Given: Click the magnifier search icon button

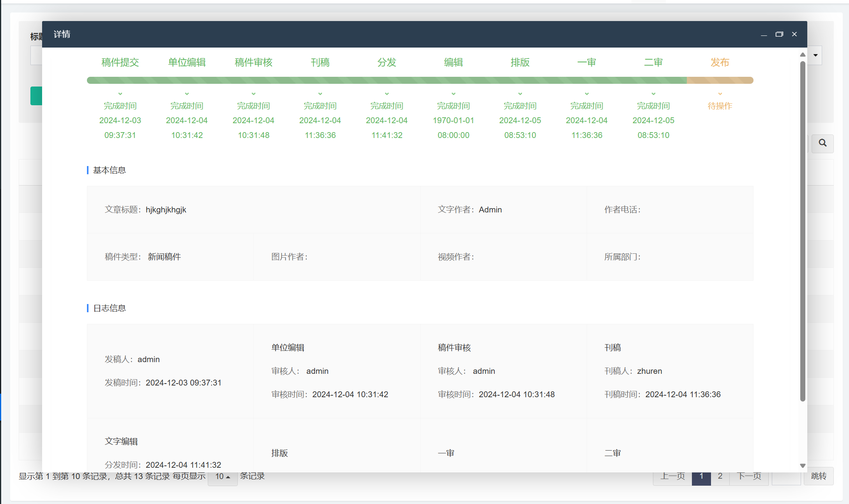Looking at the screenshot, I should (x=822, y=143).
